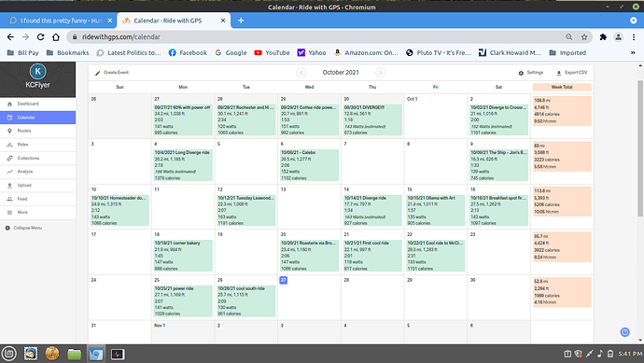Screen dimensions: 644x363
Task: Show hidden bookmarks with the chevron
Action: (x=633, y=52)
